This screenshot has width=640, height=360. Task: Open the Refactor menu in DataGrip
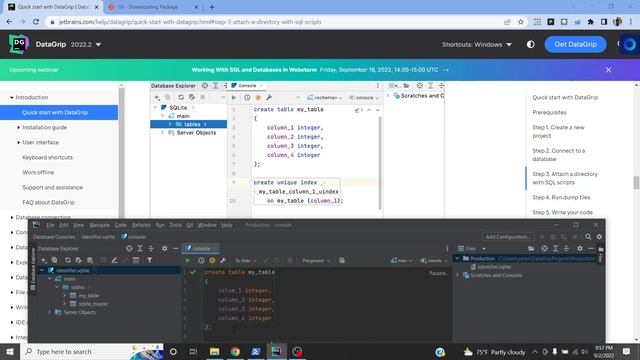(x=141, y=225)
